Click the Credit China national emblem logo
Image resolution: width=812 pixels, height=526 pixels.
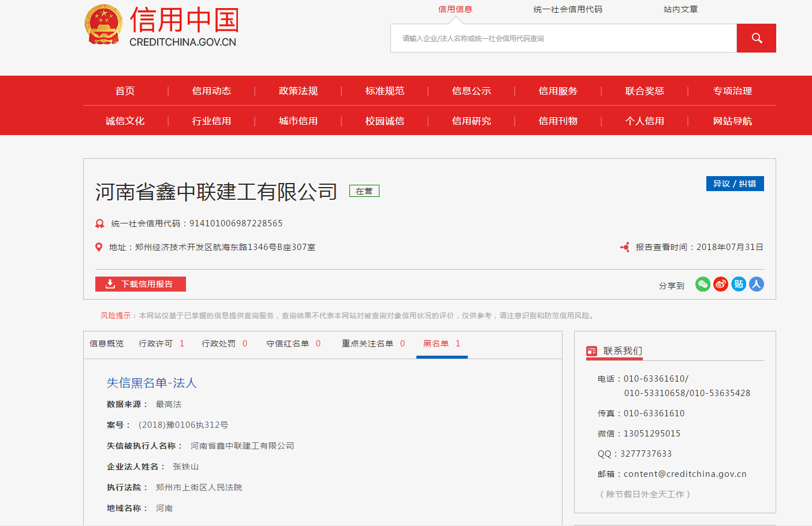click(x=103, y=25)
